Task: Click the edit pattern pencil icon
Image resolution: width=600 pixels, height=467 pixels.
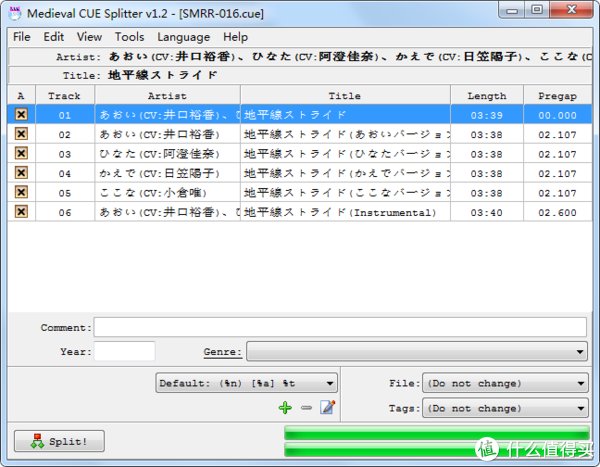Action: point(326,408)
